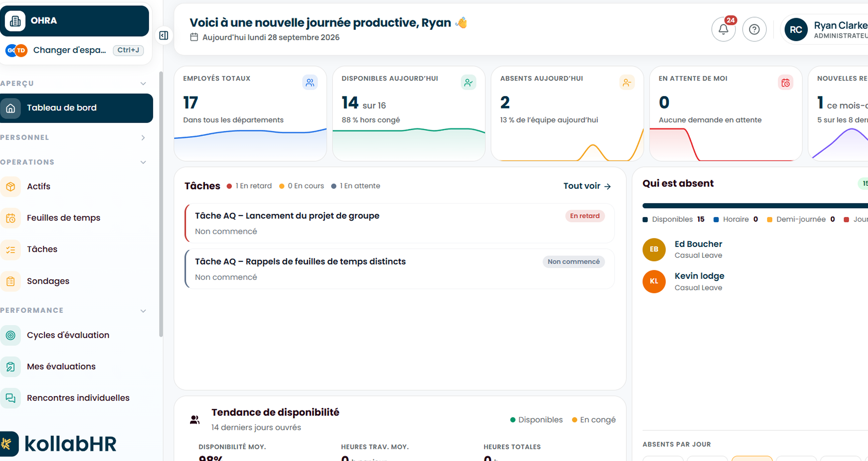Click the Feuilles de temps calendar-clock icon
The width and height of the screenshot is (868, 461).
11,218
